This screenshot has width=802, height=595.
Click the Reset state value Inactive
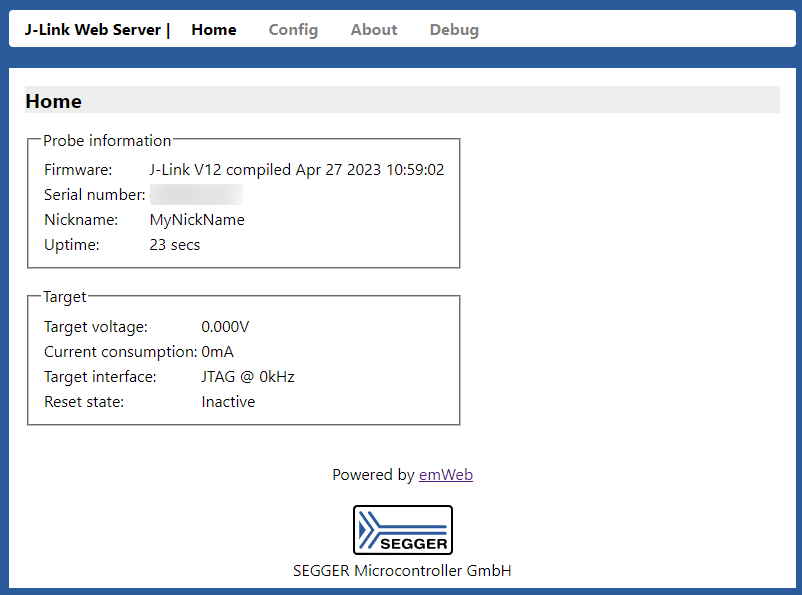coord(228,401)
